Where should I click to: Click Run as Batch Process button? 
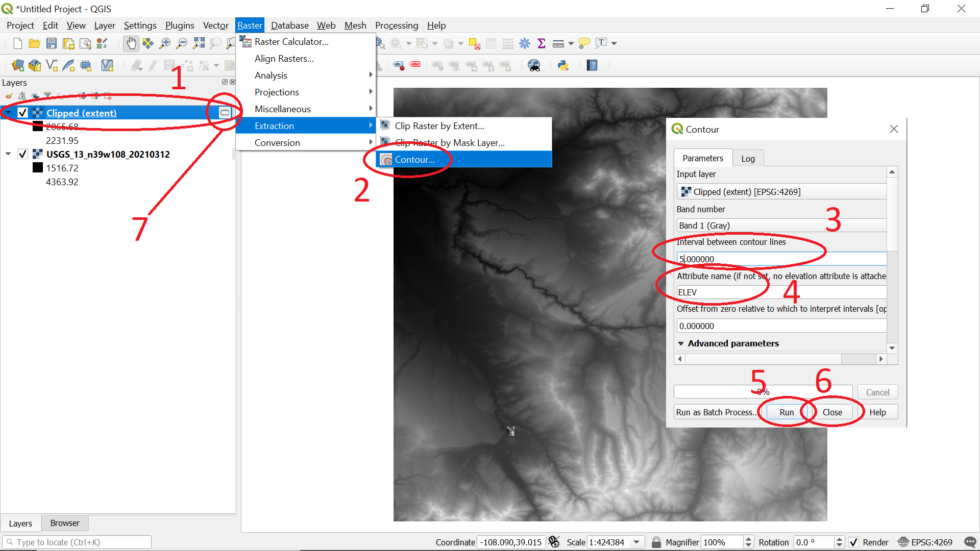(x=716, y=412)
